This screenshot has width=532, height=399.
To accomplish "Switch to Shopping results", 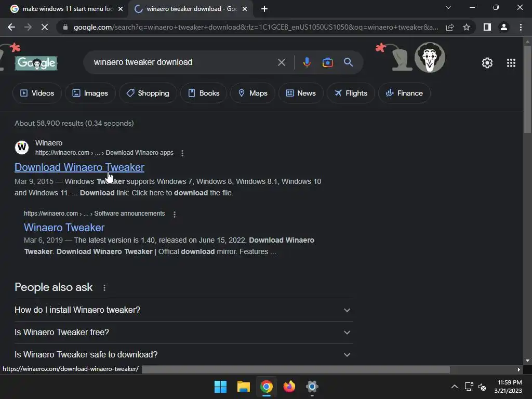I will click(148, 93).
